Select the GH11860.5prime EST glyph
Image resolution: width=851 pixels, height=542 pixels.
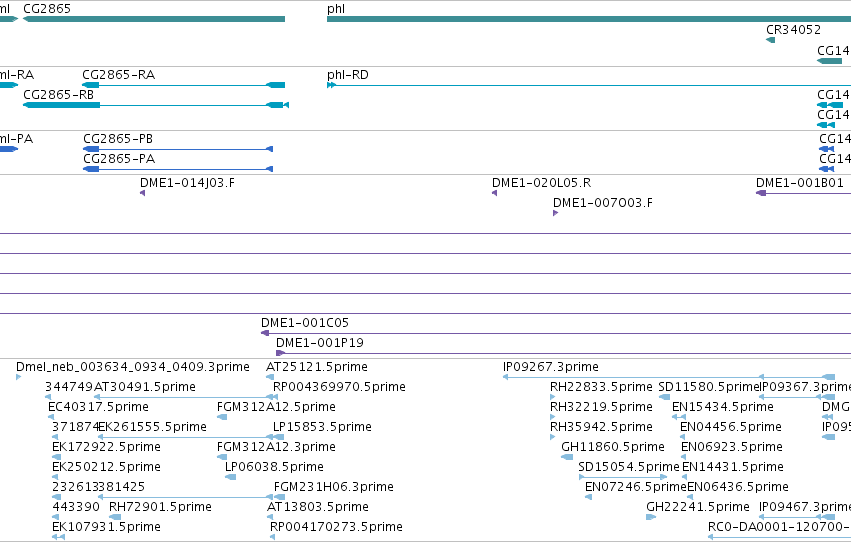point(567,457)
